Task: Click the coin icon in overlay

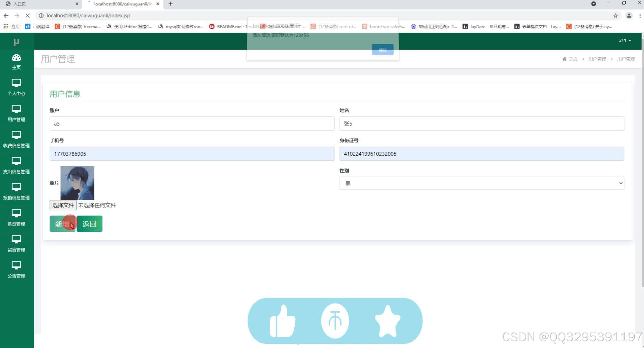Action: (x=335, y=321)
